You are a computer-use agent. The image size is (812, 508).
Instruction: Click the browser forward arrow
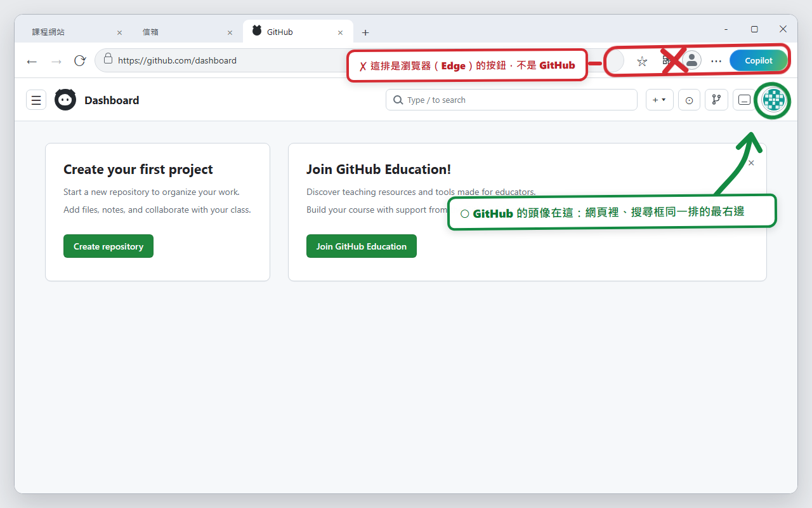(x=56, y=61)
